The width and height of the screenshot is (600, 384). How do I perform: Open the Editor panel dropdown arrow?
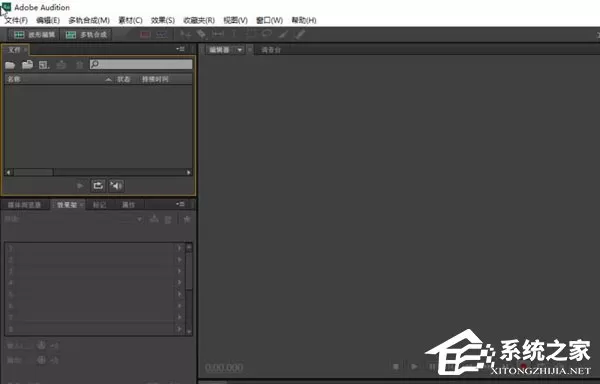coord(240,50)
